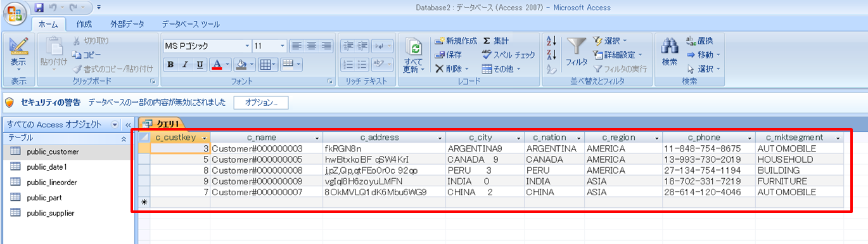Screen dimensions: 868x244
Task: Click the 表示 view button icon
Action: click(x=18, y=47)
